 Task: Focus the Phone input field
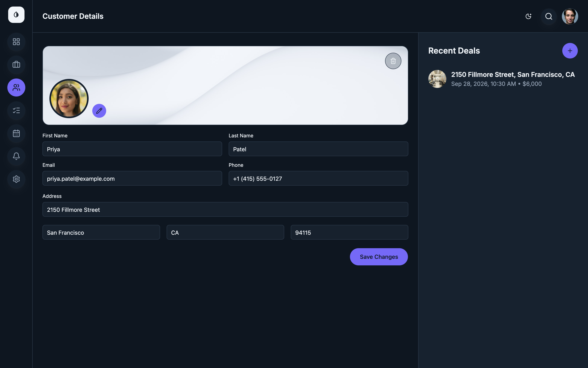318,178
